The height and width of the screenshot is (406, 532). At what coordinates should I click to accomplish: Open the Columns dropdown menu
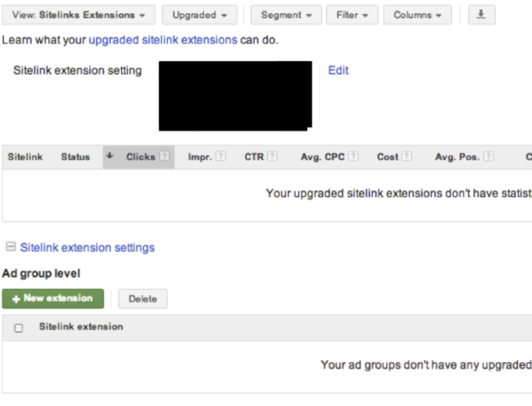coord(417,15)
